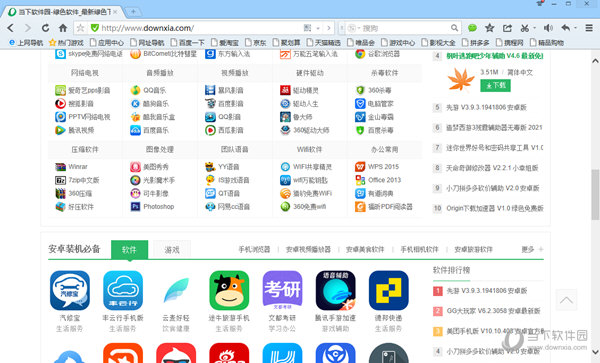Click the 谷歌浏览器 Chrome icon
The image size is (600, 363).
click(x=360, y=54)
